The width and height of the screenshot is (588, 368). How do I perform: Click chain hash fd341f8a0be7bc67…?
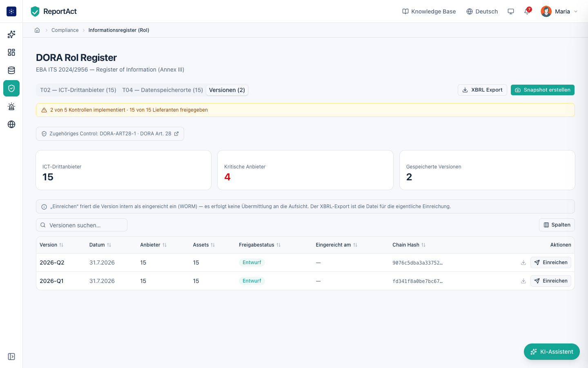click(x=417, y=281)
